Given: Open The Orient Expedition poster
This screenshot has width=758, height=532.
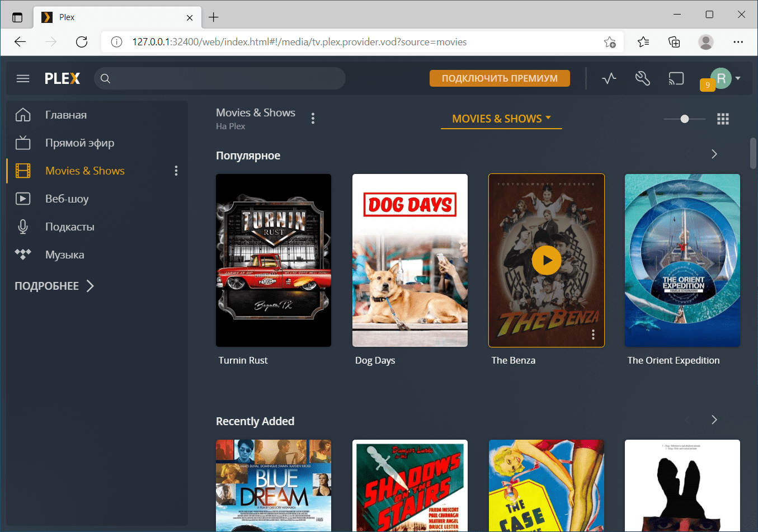Looking at the screenshot, I should coord(682,260).
